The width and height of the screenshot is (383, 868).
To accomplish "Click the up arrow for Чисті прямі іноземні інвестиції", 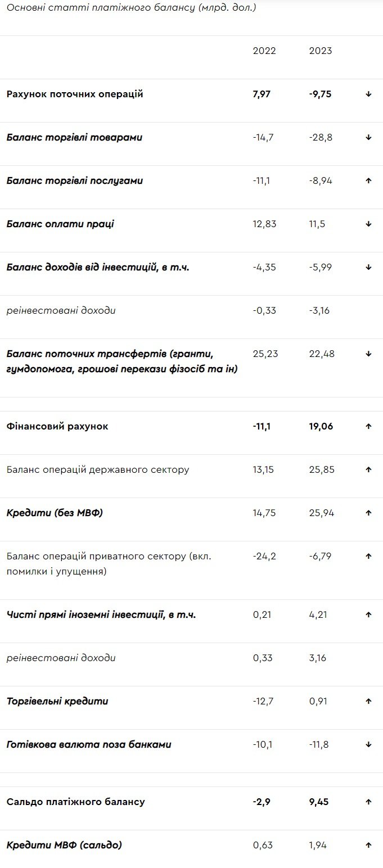I will 368,615.
